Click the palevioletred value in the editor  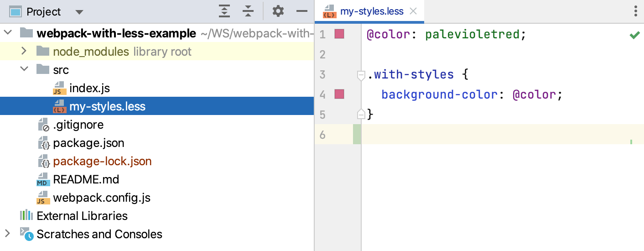[472, 34]
